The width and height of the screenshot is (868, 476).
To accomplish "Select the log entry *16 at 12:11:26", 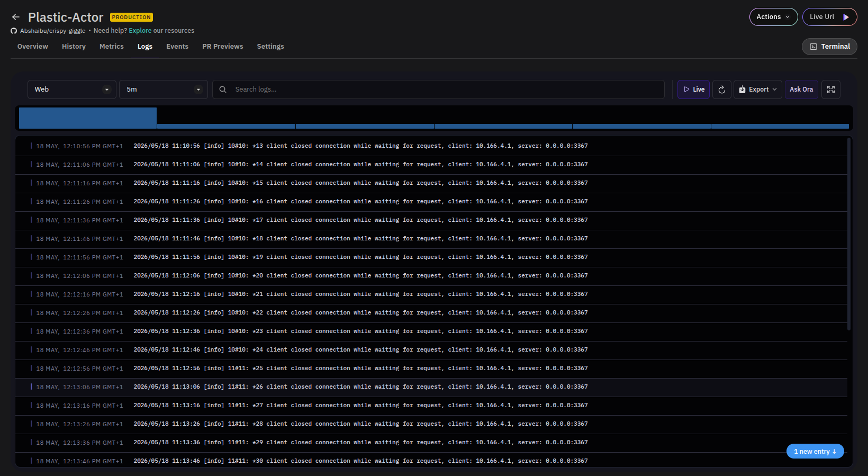I will click(x=431, y=202).
